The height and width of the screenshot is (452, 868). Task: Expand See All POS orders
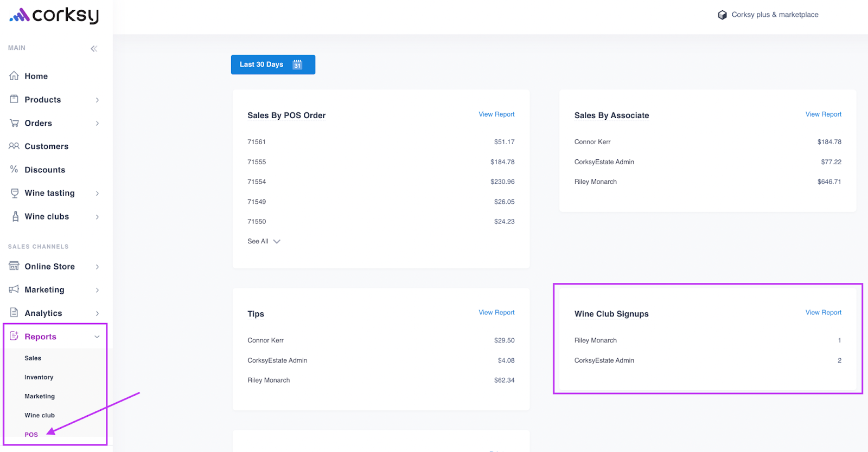(x=264, y=241)
